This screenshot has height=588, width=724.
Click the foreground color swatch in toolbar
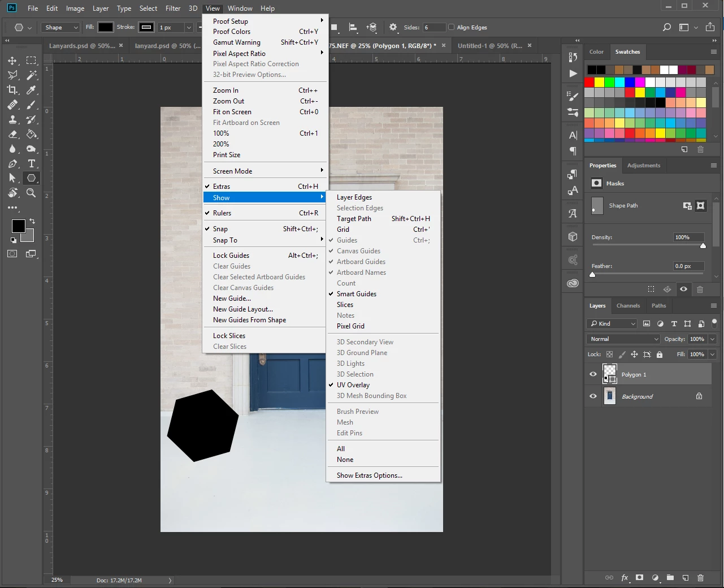coord(19,226)
